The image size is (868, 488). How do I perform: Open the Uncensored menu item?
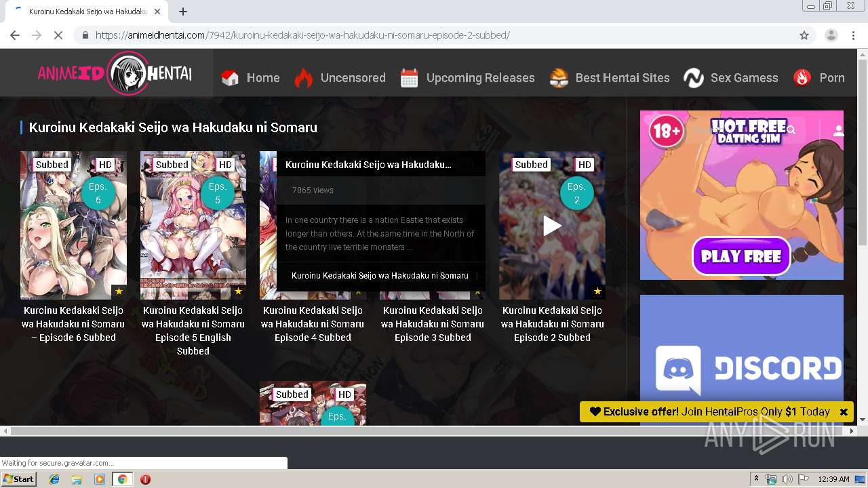click(x=353, y=78)
